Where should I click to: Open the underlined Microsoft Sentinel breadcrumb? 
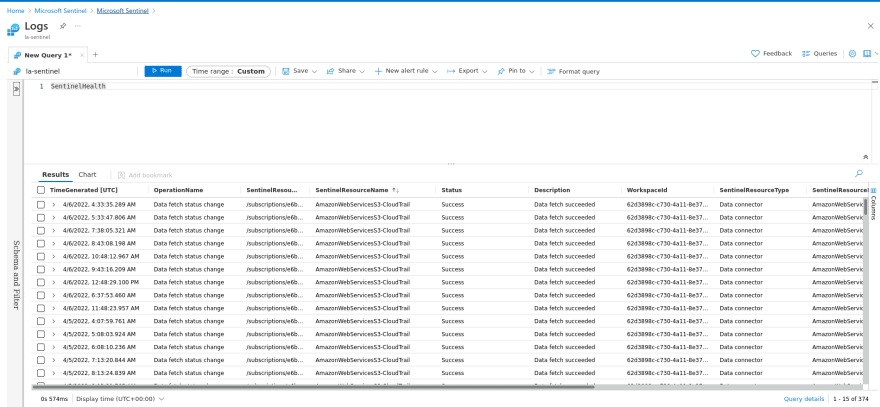coord(122,11)
